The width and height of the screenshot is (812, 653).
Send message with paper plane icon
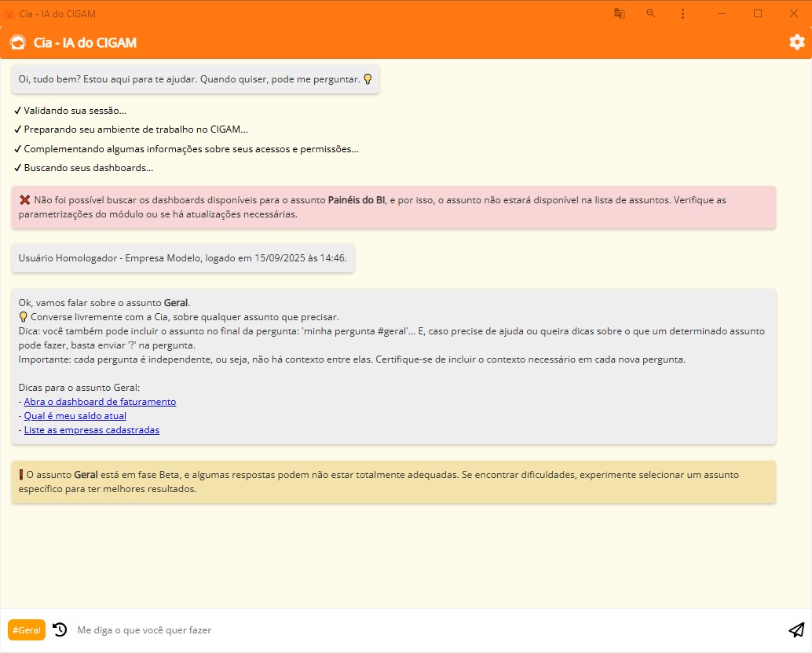click(796, 629)
